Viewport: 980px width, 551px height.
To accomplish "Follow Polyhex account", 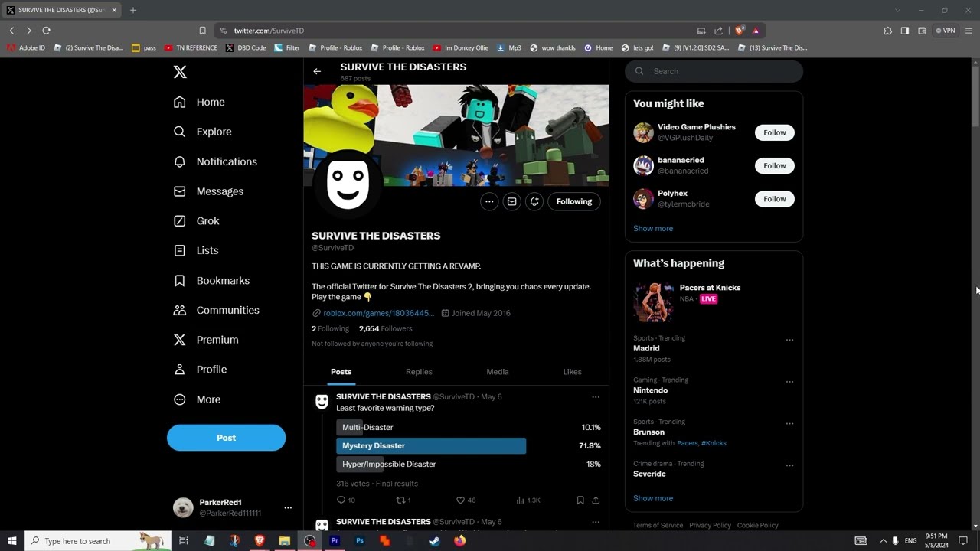I will click(x=774, y=199).
